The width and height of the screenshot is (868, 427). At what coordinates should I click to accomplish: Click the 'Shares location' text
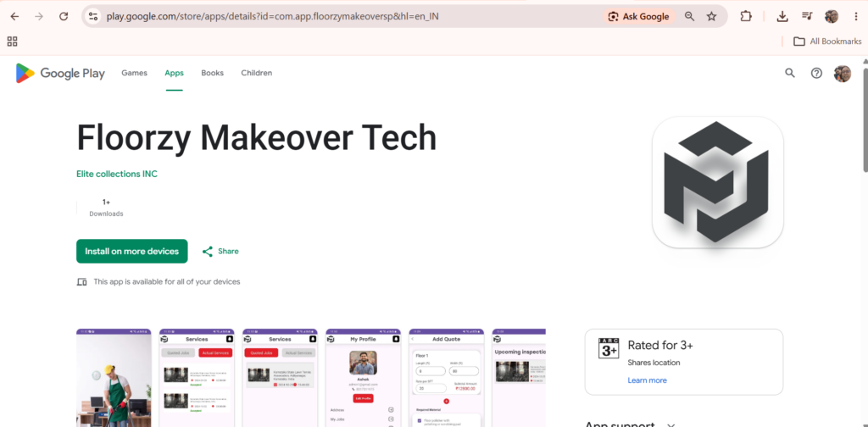pyautogui.click(x=654, y=363)
